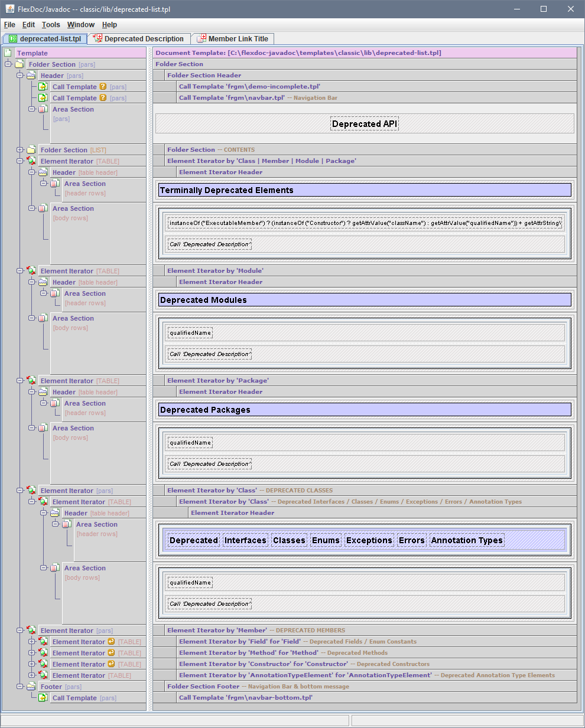Select the 'Deprecated API' text label

coord(364,124)
